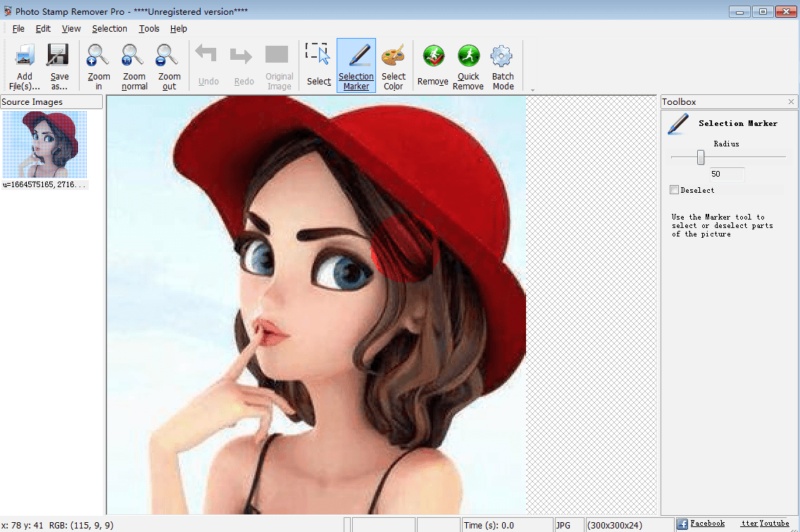Expand the toolbar overflow arrow
This screenshot has width=800, height=532.
(533, 90)
